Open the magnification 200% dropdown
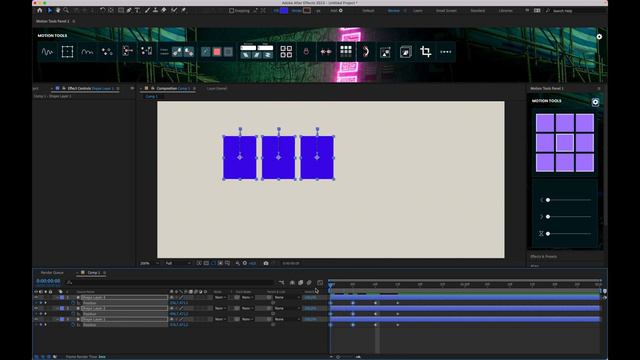This screenshot has height=360, width=640. click(x=149, y=263)
